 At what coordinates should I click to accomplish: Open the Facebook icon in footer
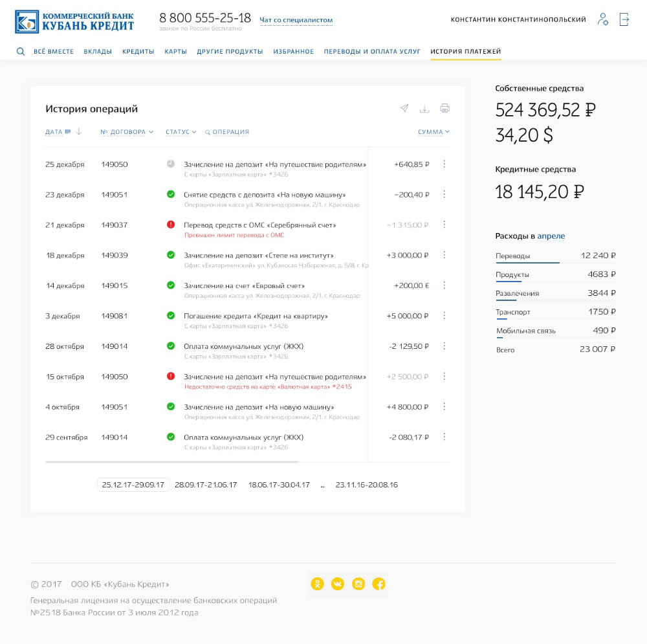tap(379, 584)
